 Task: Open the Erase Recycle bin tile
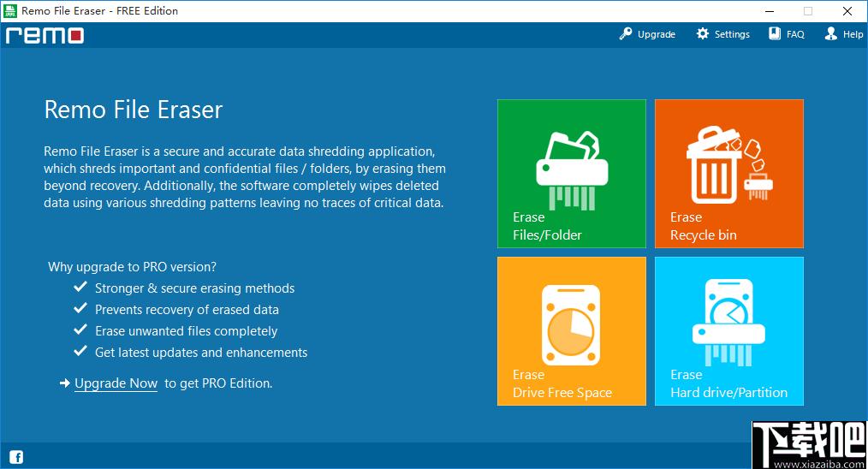[729, 174]
